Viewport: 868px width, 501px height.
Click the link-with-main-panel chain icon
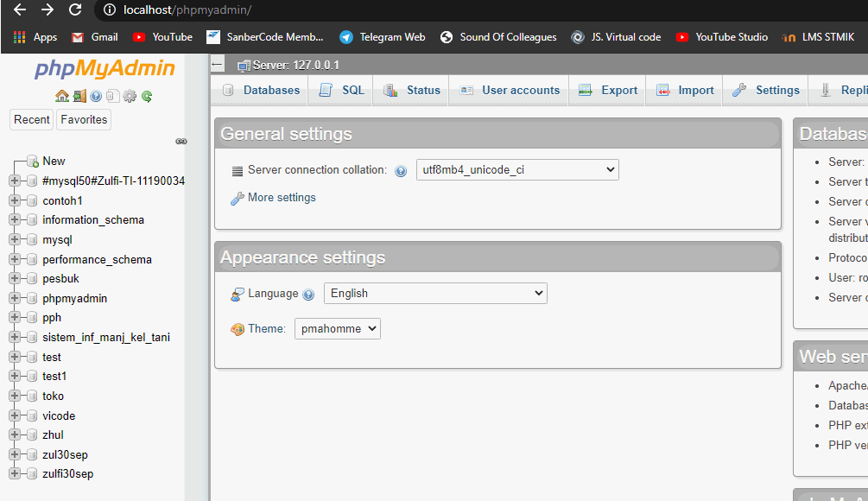click(181, 141)
